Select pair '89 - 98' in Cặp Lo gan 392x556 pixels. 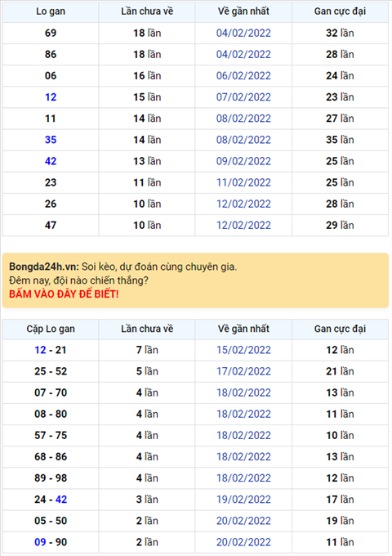[51, 478]
